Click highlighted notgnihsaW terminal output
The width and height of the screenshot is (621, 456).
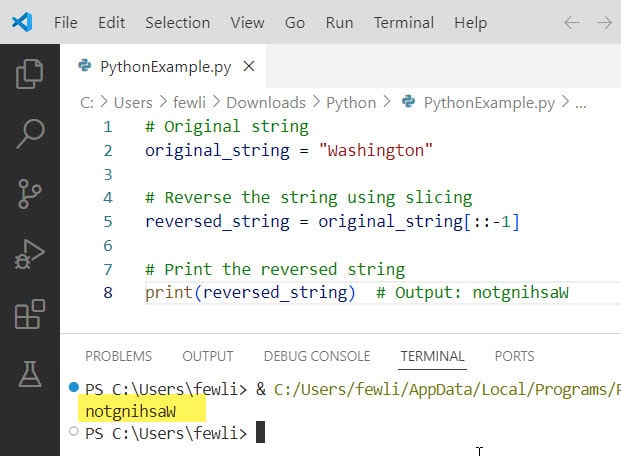131,412
